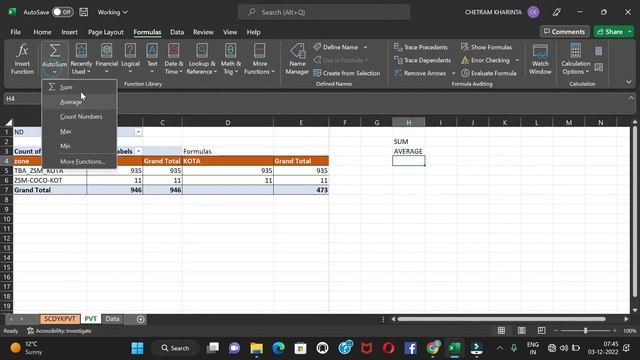This screenshot has height=360, width=640.
Task: Open Recently Used functions
Action: (x=81, y=59)
